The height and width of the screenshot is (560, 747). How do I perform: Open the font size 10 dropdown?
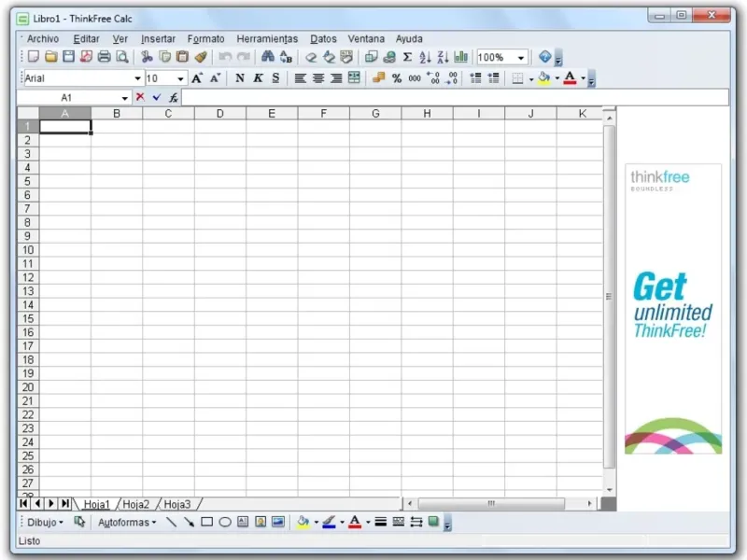click(180, 78)
